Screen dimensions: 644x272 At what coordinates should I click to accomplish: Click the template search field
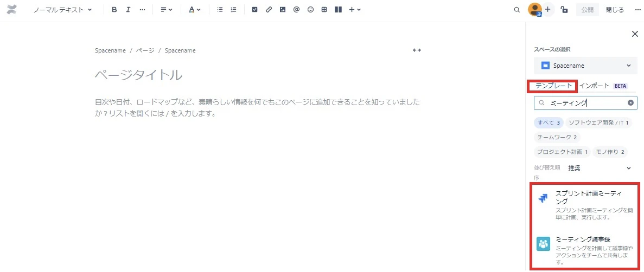(586, 103)
